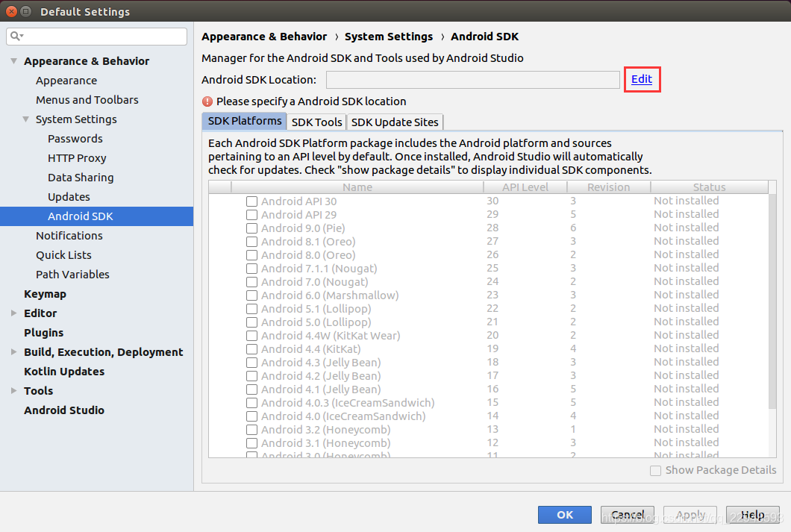This screenshot has height=532, width=791.
Task: Select Passwords under System Settings
Action: [x=75, y=139]
